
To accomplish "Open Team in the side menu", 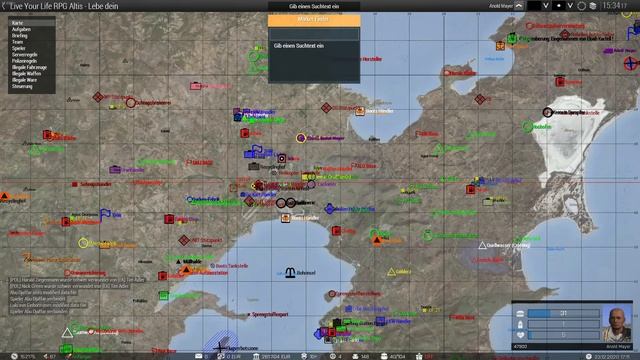I will coord(31,42).
